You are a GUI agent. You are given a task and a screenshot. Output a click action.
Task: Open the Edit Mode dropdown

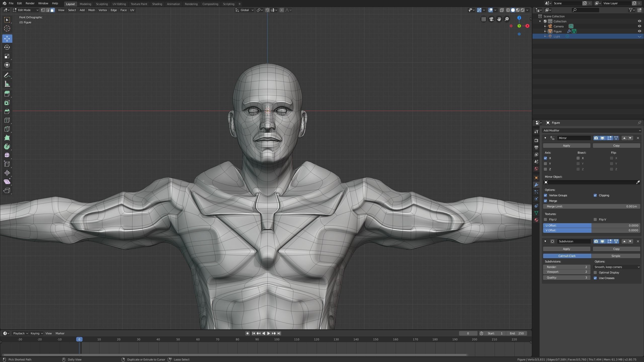(25, 10)
